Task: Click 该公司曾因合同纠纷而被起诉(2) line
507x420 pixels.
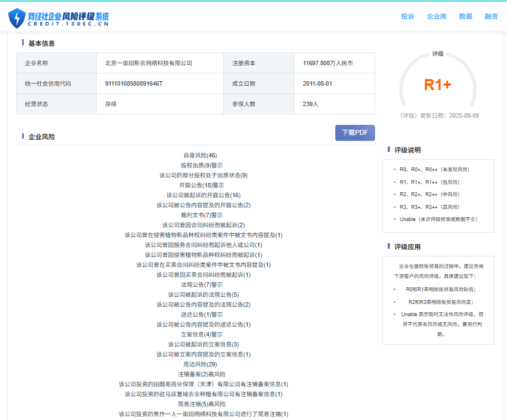Action: [203, 225]
